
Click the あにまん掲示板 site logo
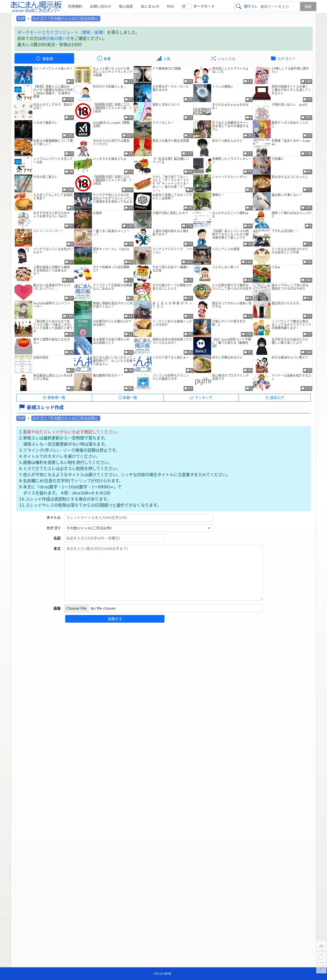click(x=36, y=6)
